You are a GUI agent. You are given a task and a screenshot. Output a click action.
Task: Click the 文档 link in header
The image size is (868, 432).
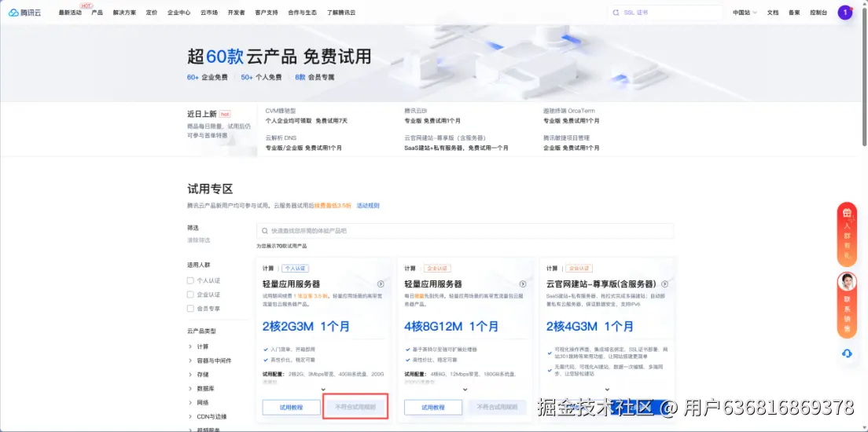773,12
